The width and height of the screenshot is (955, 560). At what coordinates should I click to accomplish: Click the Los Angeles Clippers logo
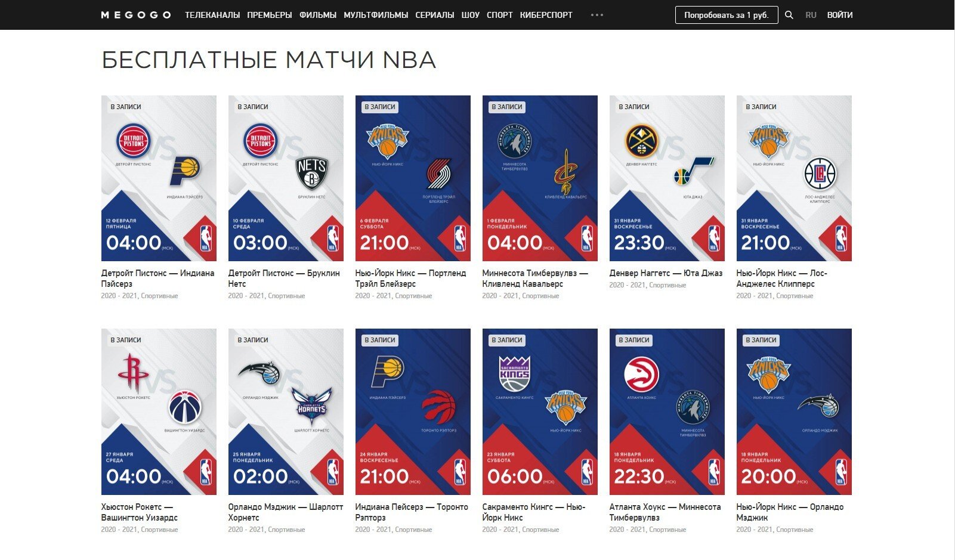[x=820, y=174]
